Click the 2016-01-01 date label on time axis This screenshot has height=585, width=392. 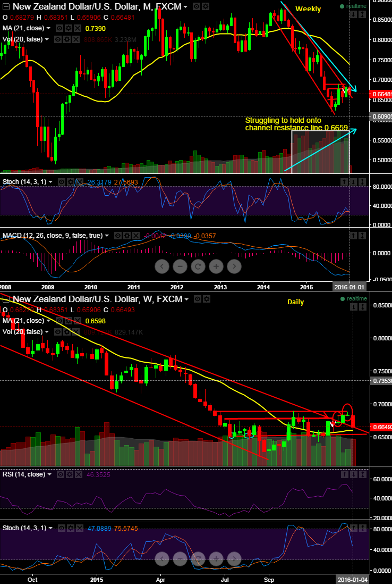(350, 287)
